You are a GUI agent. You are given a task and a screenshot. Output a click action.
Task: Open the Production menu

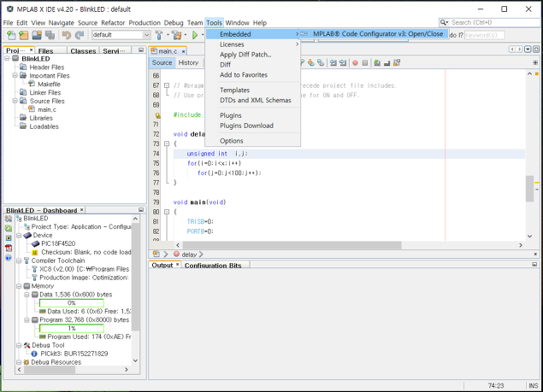tap(145, 23)
